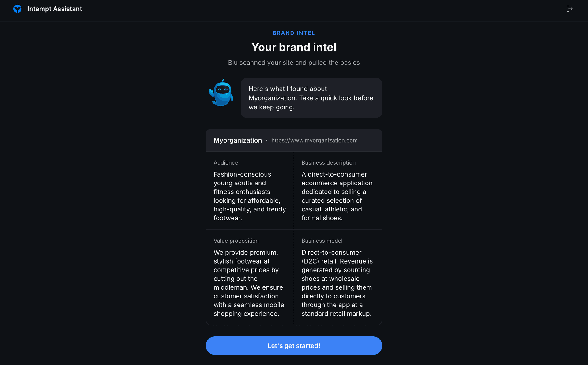Image resolution: width=588 pixels, height=365 pixels.
Task: Click the logout icon in header
Action: coord(569,9)
